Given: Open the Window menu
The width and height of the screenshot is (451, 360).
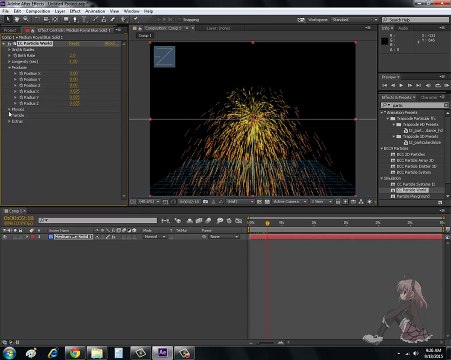Looking at the screenshot, I should tap(131, 11).
